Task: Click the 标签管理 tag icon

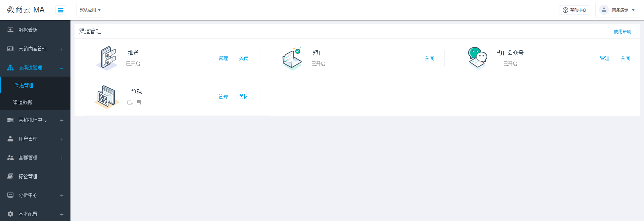Action: pyautogui.click(x=10, y=176)
